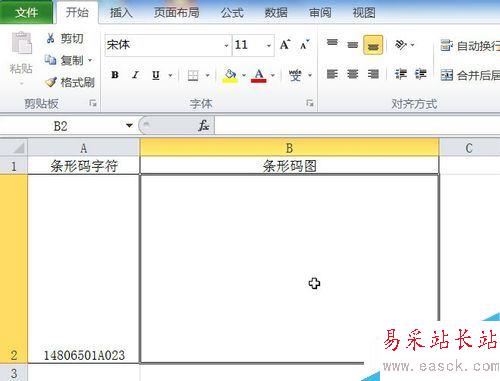Activate the Format Painter 格式刷
Image resolution: width=500 pixels, height=381 pixels.
(x=70, y=82)
